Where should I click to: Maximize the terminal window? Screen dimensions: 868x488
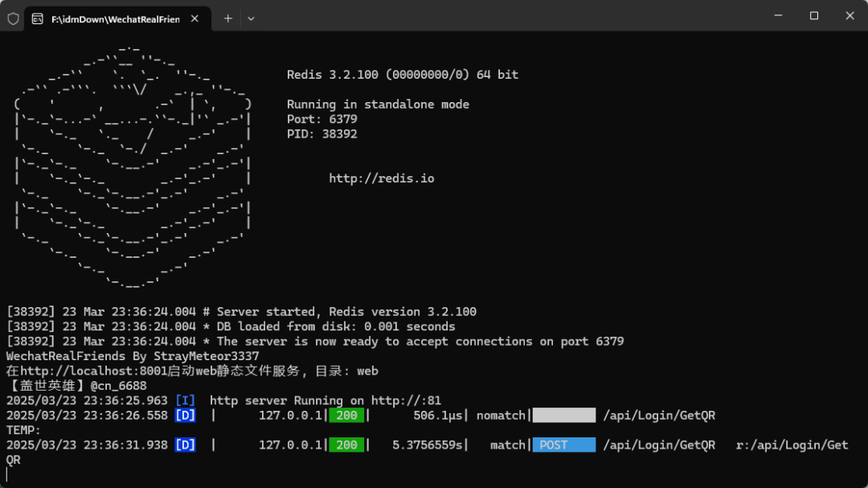point(813,15)
